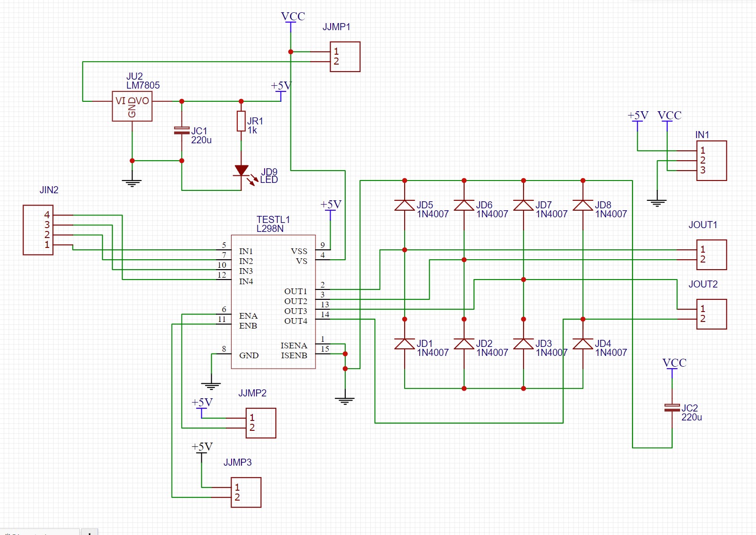
Task: Click the JOUT2 output connector
Action: 712,314
